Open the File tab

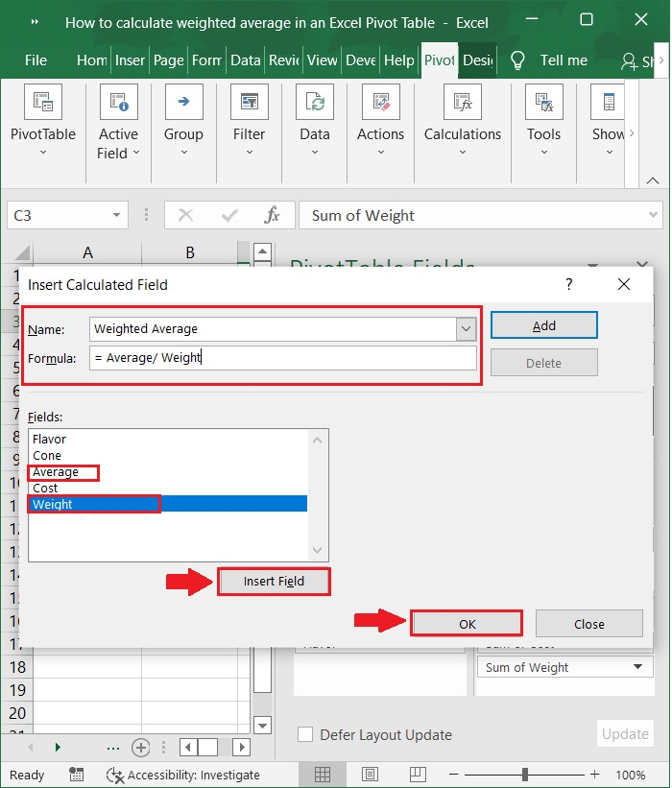[x=36, y=60]
